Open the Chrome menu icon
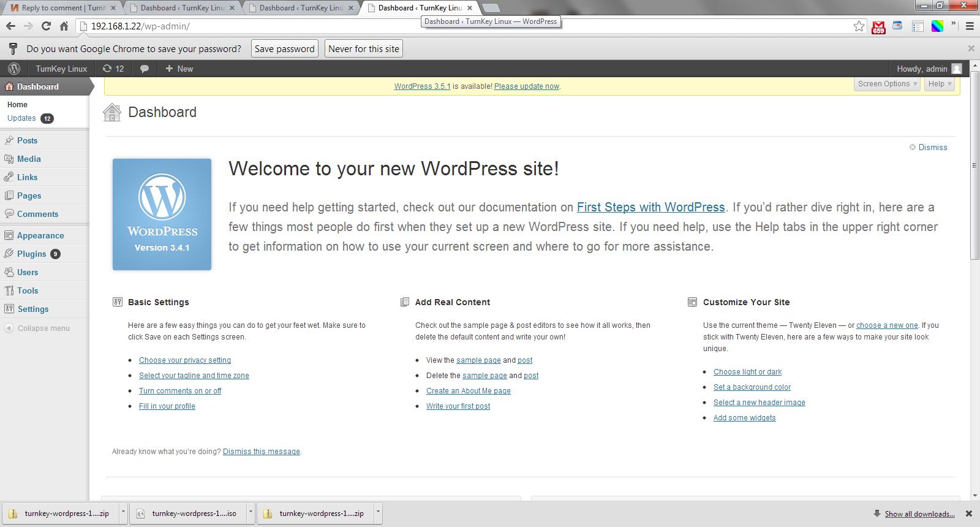 [970, 26]
